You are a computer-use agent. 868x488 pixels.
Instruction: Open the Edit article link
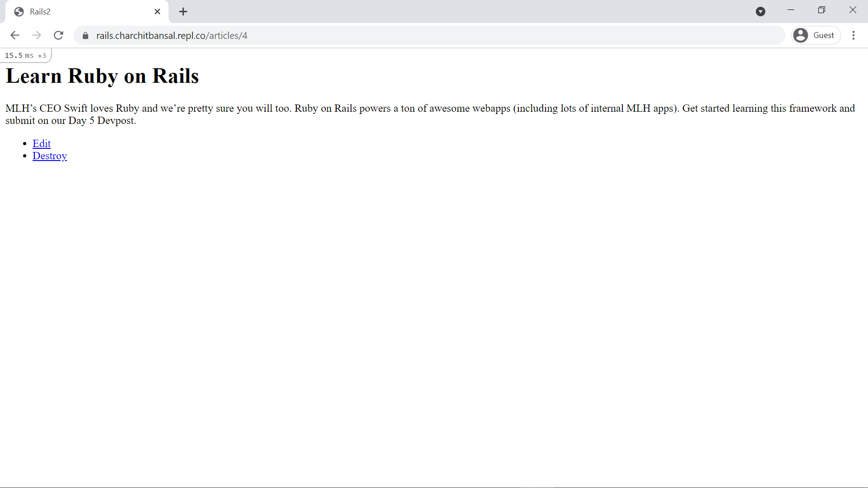click(42, 143)
